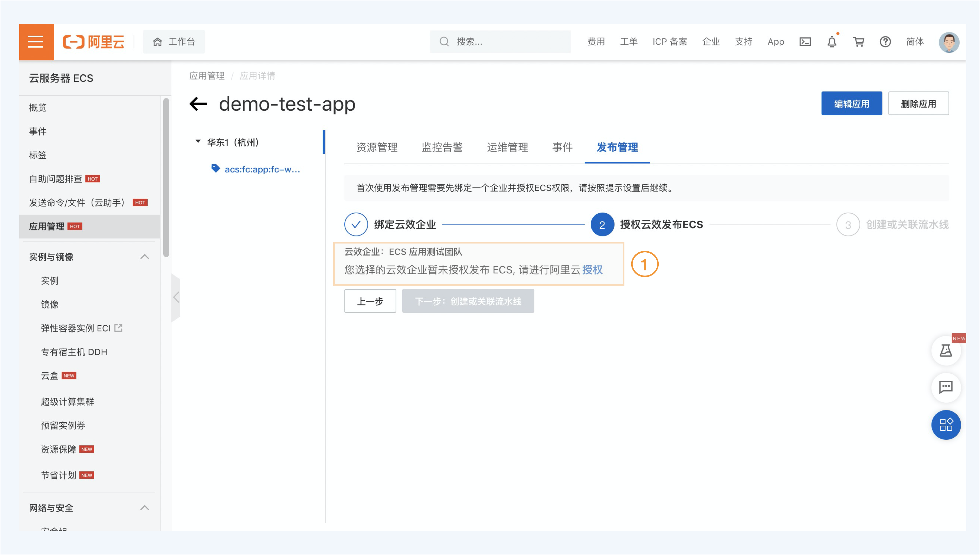Open the blue floating apps grid button
980x555 pixels.
(946, 425)
